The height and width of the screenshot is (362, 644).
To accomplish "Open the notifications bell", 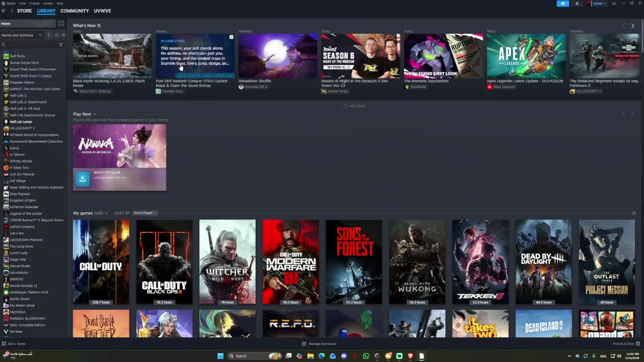I will pyautogui.click(x=577, y=4).
